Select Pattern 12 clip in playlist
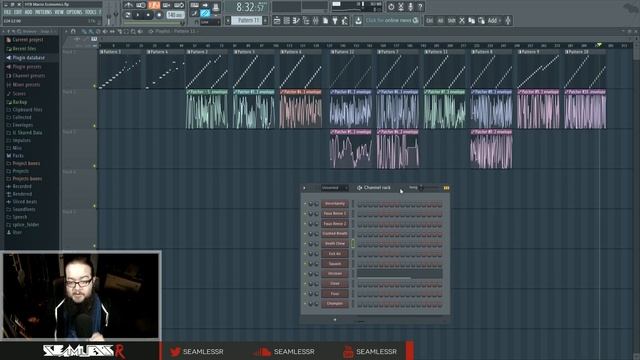This screenshot has height=360, width=640. [352, 69]
